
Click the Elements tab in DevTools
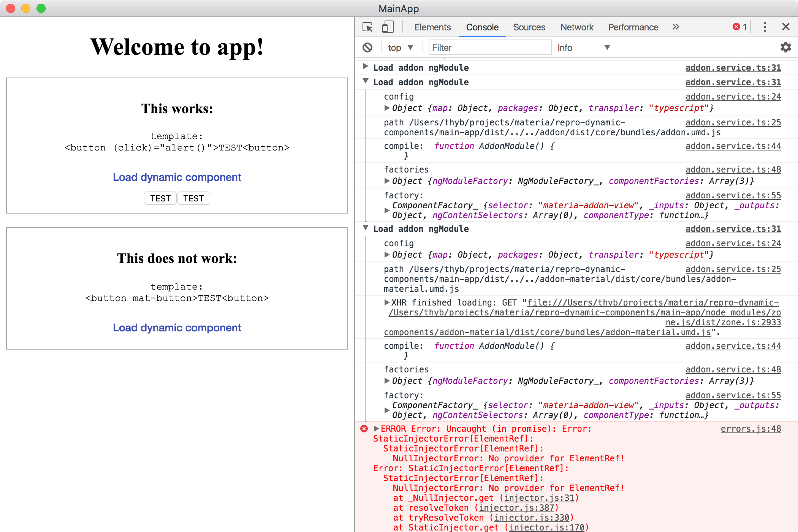point(432,27)
